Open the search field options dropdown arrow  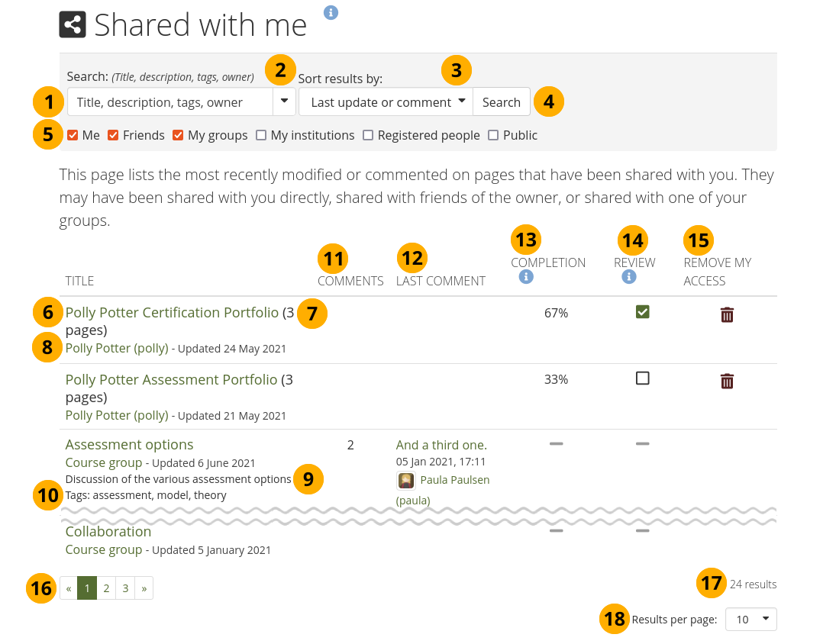[x=284, y=101]
